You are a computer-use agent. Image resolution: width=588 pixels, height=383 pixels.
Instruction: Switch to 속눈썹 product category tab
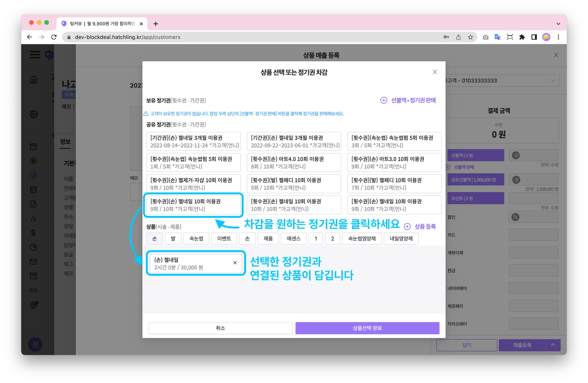pos(196,239)
